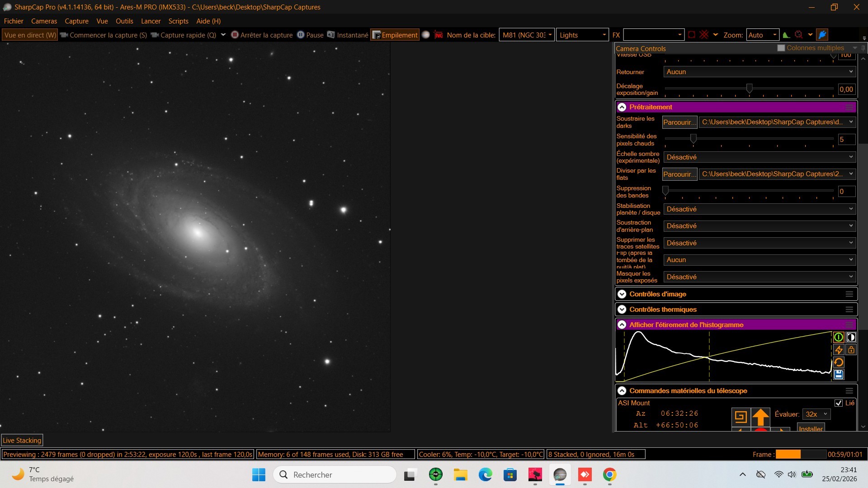Open the Supprimer les traces satellites dropdown

(759, 243)
